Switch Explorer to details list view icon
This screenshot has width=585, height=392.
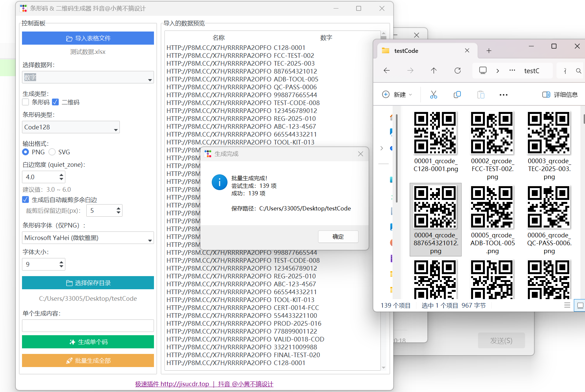tap(567, 305)
